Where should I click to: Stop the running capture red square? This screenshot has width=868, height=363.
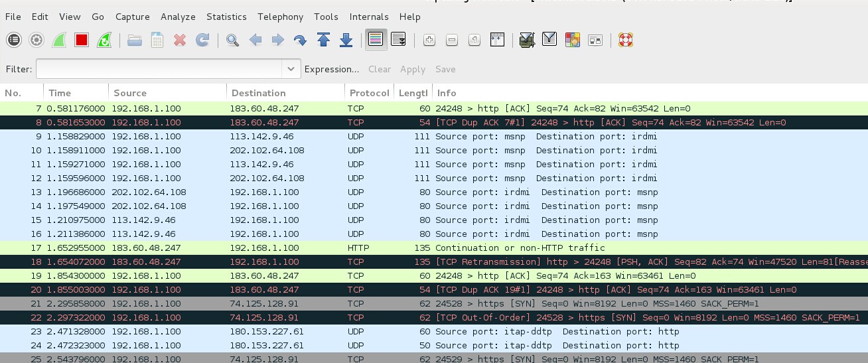click(82, 40)
